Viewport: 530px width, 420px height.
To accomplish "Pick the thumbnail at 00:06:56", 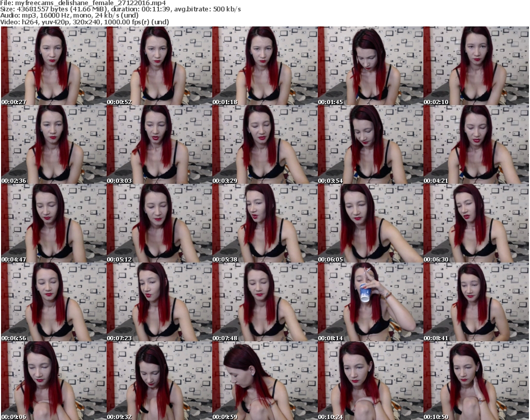I will [53, 302].
